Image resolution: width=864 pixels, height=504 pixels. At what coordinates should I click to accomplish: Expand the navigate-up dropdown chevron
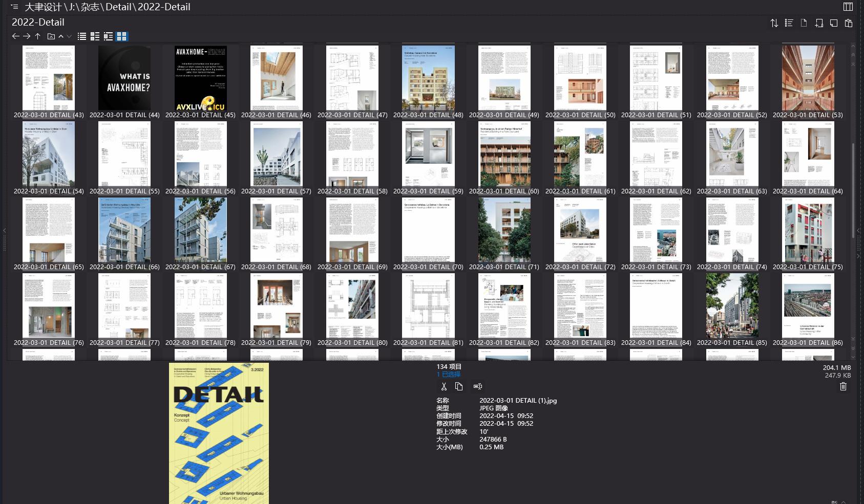click(x=60, y=36)
